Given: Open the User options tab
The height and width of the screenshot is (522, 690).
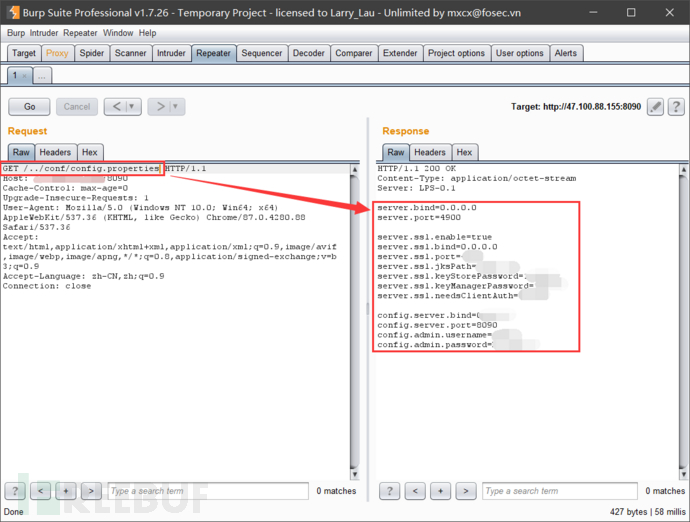Looking at the screenshot, I should tap(520, 53).
